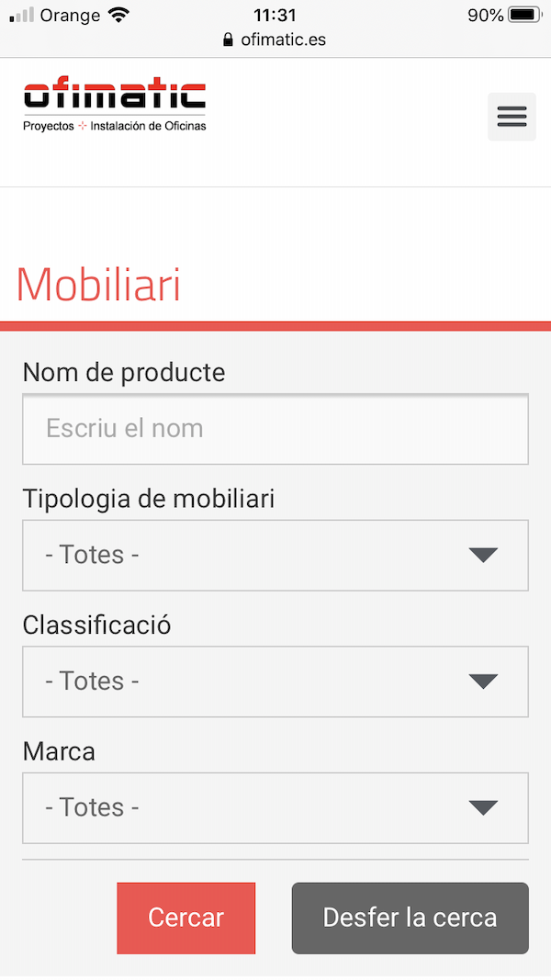This screenshot has height=980, width=551.
Task: Open the hamburger navigation menu
Action: tap(512, 117)
